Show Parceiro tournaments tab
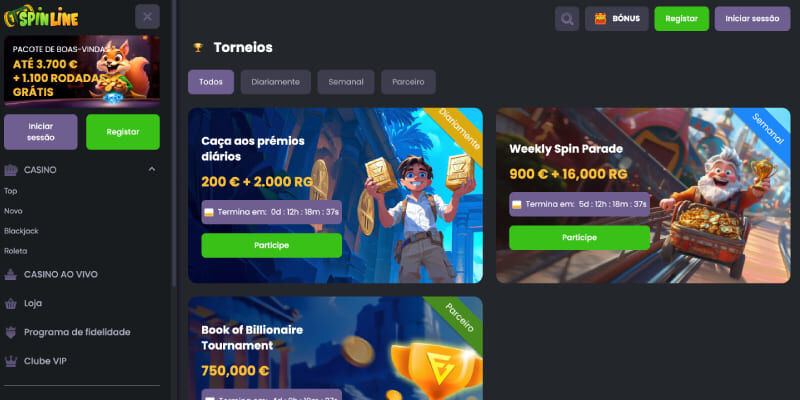 point(408,82)
